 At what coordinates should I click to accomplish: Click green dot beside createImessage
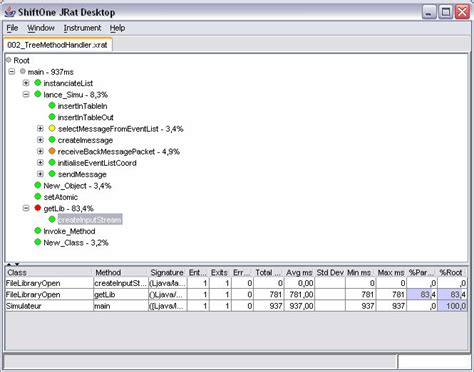click(x=52, y=140)
